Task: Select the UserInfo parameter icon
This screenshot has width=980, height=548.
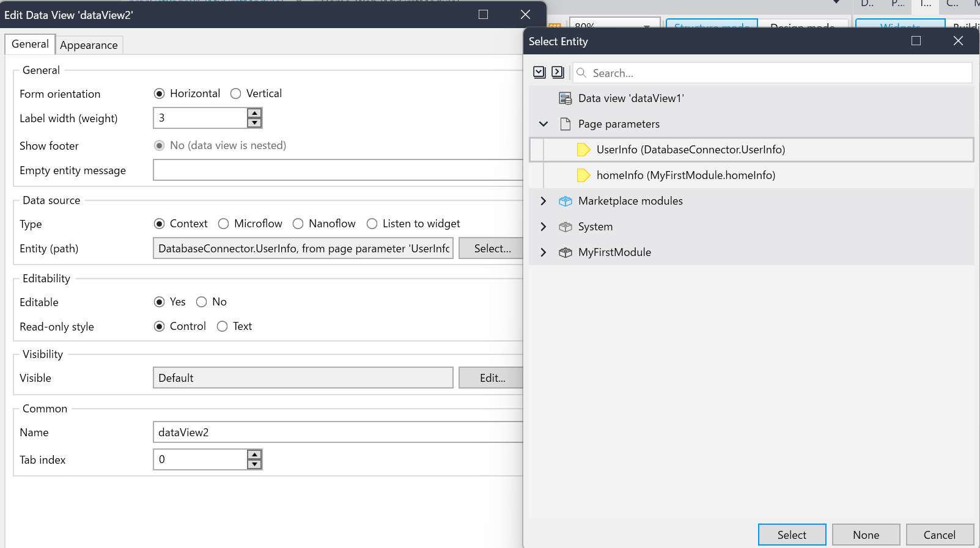Action: [583, 150]
